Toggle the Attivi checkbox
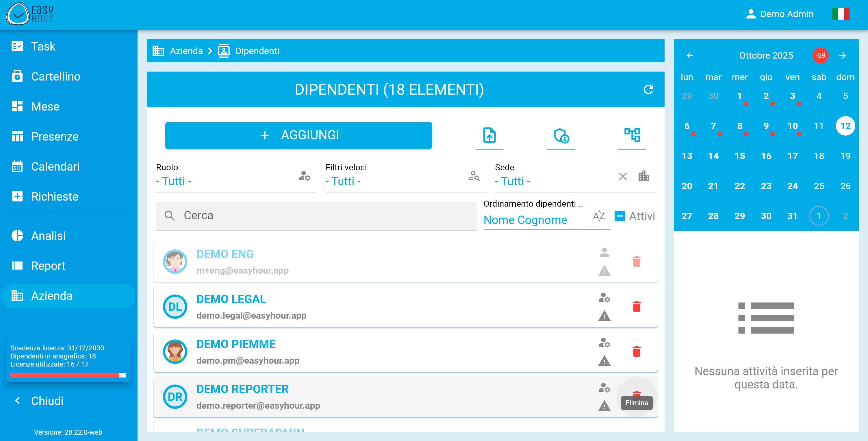 [x=619, y=216]
